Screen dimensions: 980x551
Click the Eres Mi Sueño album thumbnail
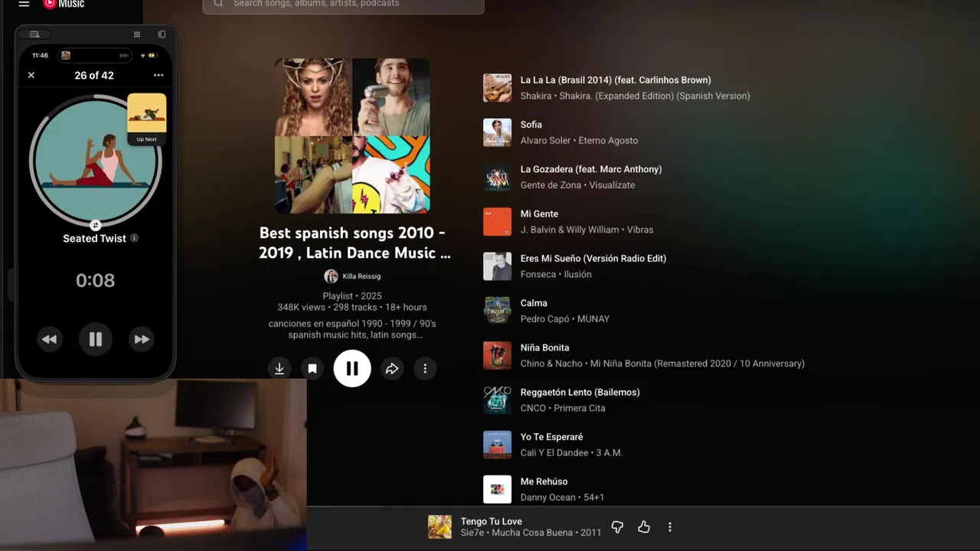point(498,266)
